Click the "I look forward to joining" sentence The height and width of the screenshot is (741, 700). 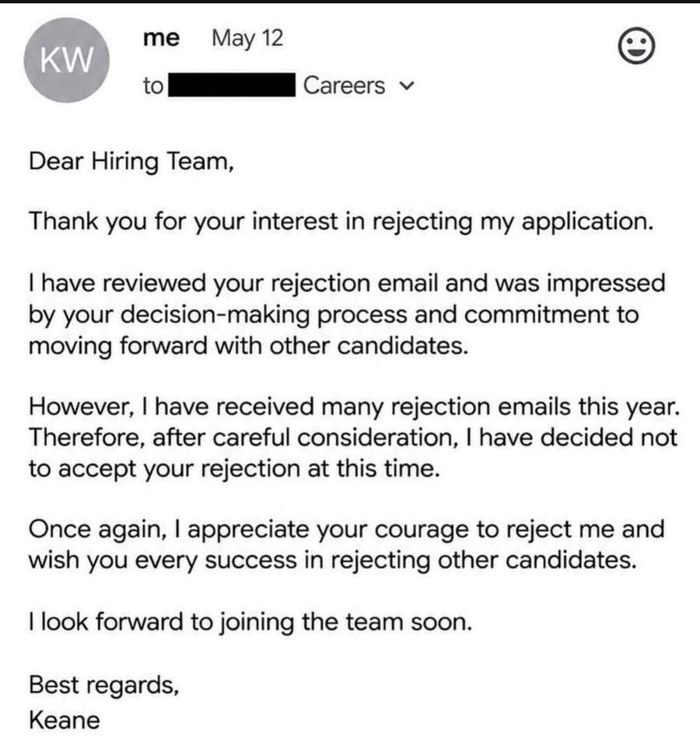[250, 622]
